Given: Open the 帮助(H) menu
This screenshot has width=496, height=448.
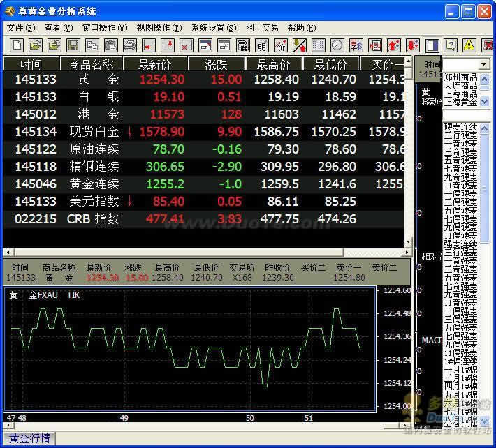Looking at the screenshot, I should pyautogui.click(x=302, y=28).
